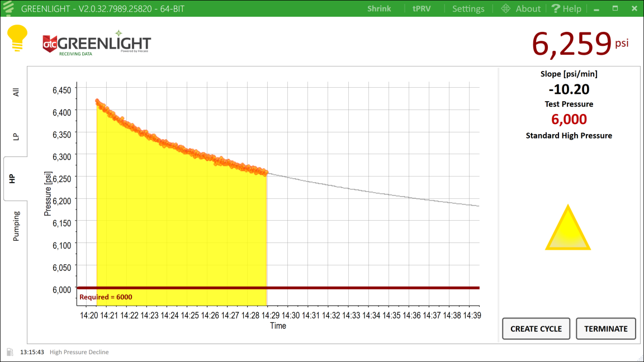Click the GTC Greenlight logo

tap(97, 44)
